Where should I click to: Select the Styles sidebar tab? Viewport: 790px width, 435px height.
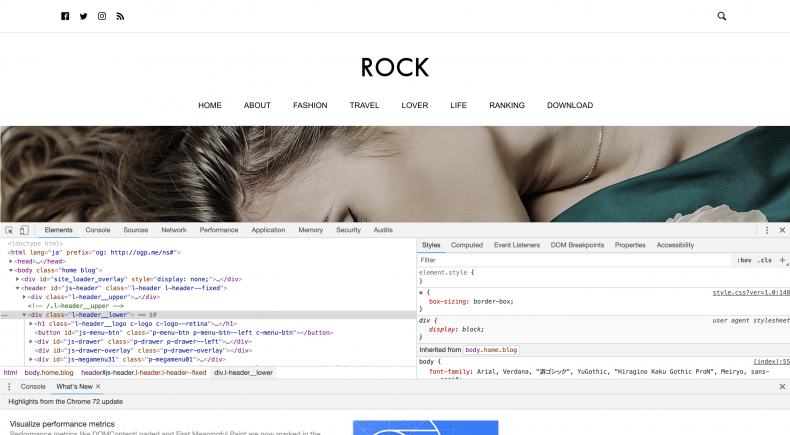pyautogui.click(x=431, y=245)
